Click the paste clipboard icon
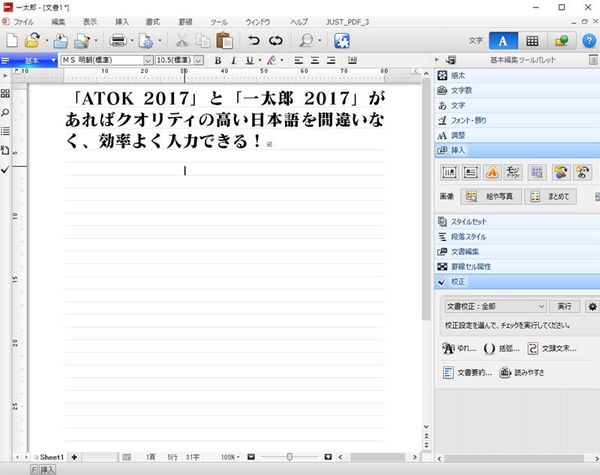600x475 pixels. tap(225, 41)
